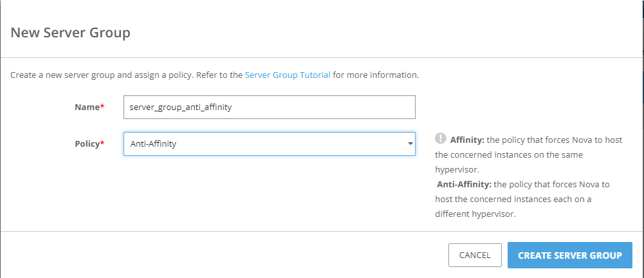644x278 pixels.
Task: Click the Name field label
Action: [87, 107]
